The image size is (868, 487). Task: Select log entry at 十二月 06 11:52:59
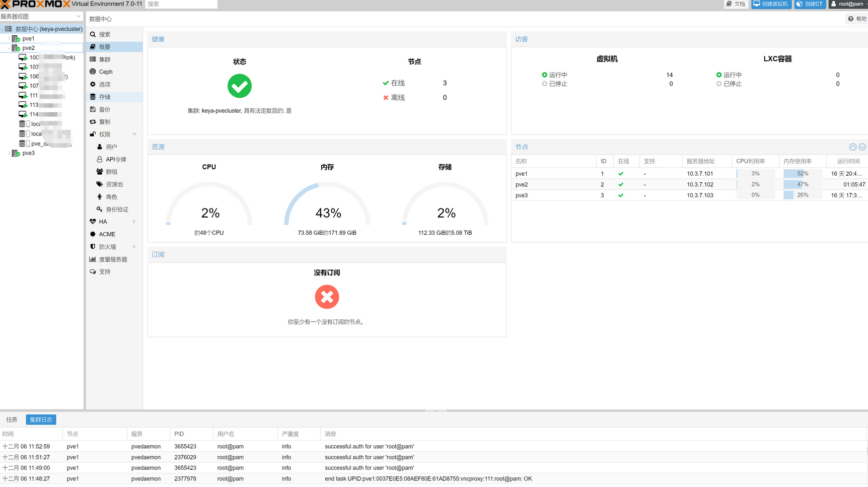coord(433,447)
